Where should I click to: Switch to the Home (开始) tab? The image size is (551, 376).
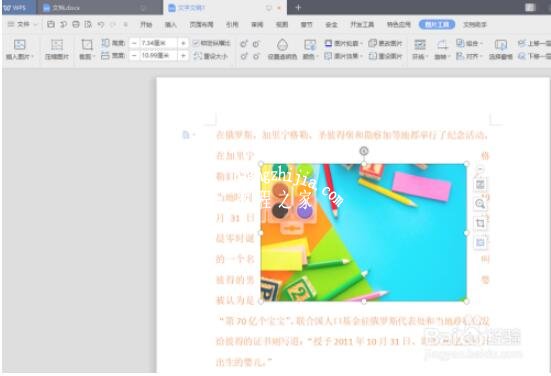[146, 24]
